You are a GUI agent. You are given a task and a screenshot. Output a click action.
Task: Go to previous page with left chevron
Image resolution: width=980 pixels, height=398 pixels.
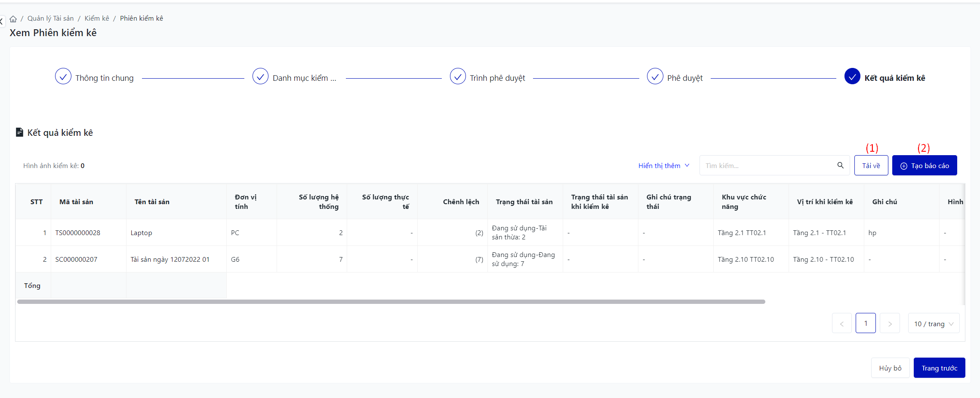pos(841,324)
